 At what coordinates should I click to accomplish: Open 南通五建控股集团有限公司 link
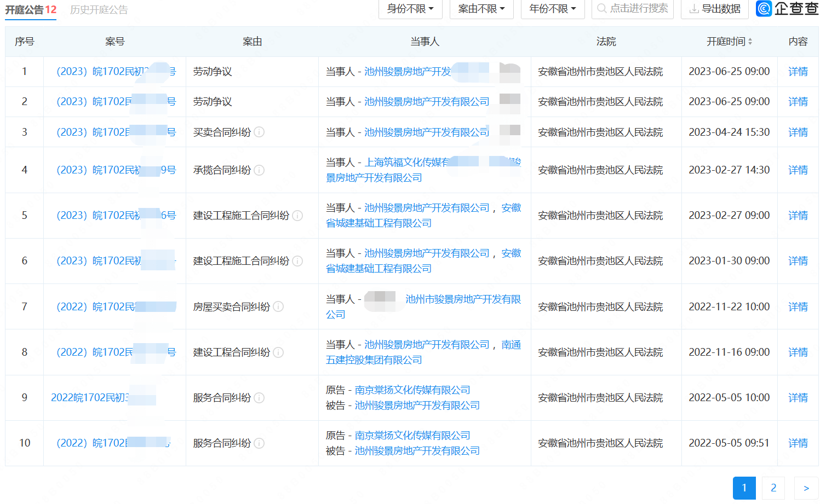click(423, 352)
